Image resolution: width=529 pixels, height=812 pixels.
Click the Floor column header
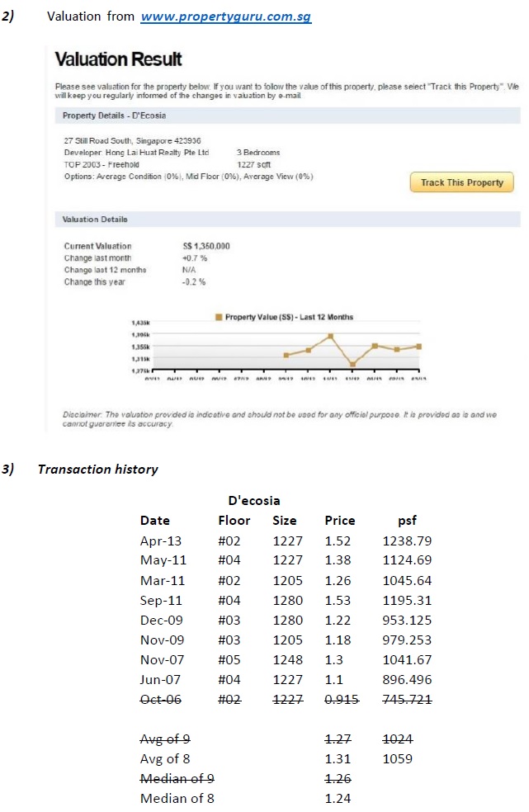pos(234,521)
